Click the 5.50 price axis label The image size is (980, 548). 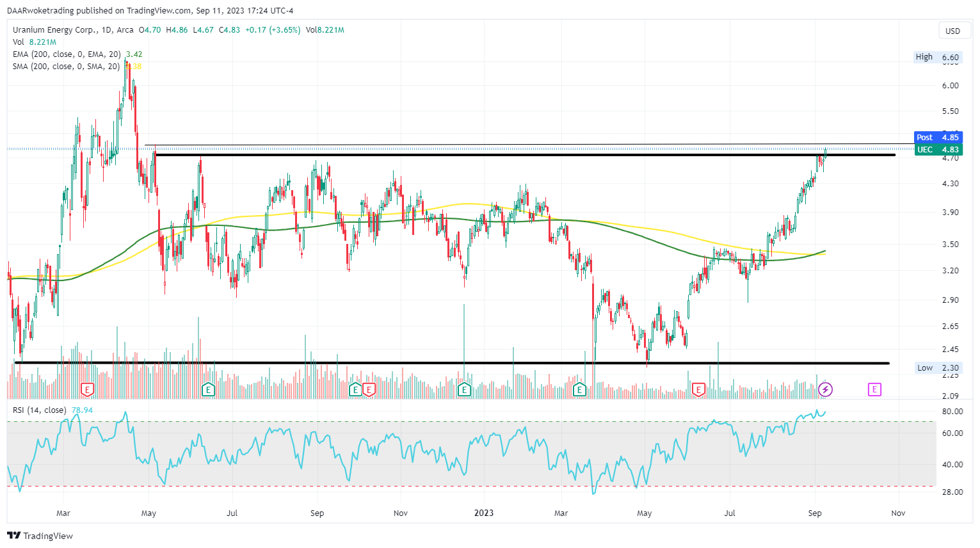(951, 111)
